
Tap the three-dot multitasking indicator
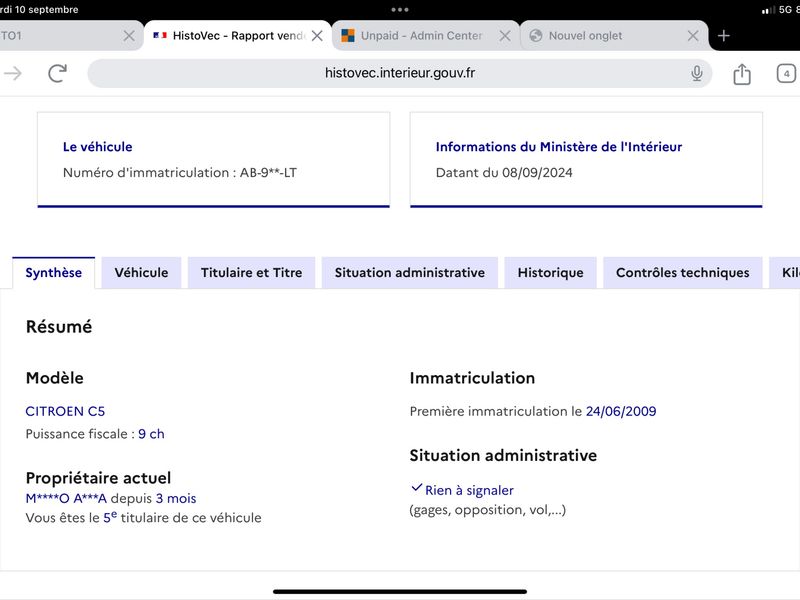399,9
